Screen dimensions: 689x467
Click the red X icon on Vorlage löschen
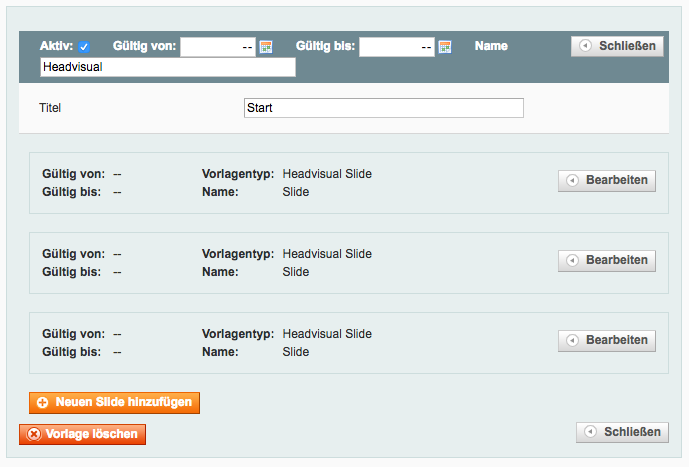coord(33,434)
